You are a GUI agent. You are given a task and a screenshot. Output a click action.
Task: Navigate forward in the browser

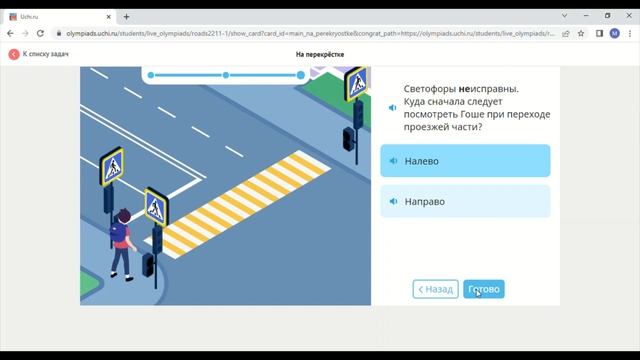tap(25, 33)
